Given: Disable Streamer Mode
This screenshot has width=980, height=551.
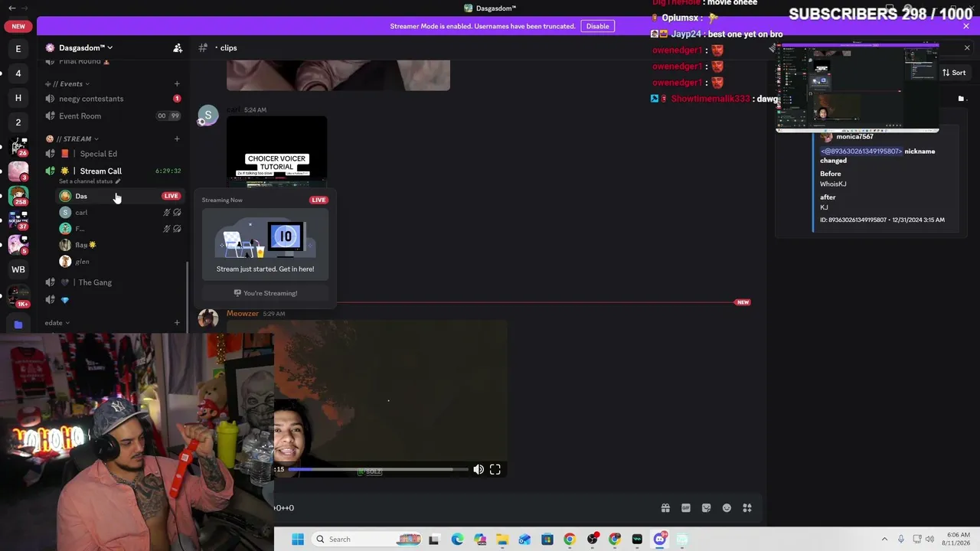Looking at the screenshot, I should coord(597,26).
